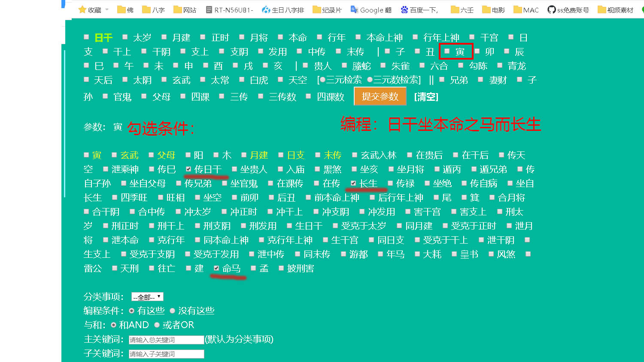Image resolution: width=644 pixels, height=362 pixels.
Task: Open the Google 翻 translate bookmark
Action: [x=371, y=9]
